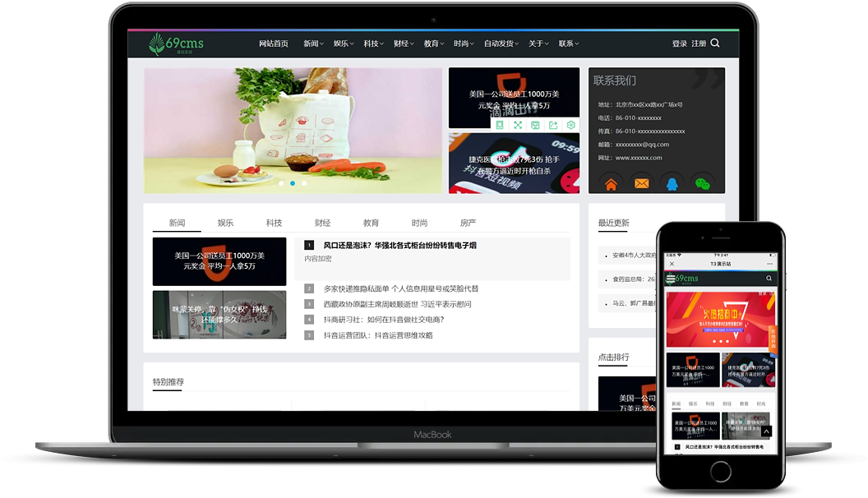Viewport: 868px width, 498px height.
Task: Open the search magnifier icon in the laptop header
Action: pyautogui.click(x=714, y=44)
